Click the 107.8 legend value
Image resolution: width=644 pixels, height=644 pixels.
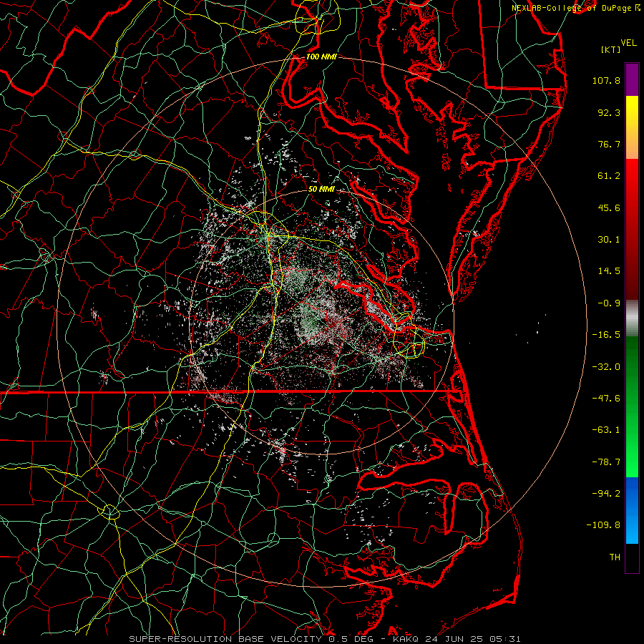point(606,80)
